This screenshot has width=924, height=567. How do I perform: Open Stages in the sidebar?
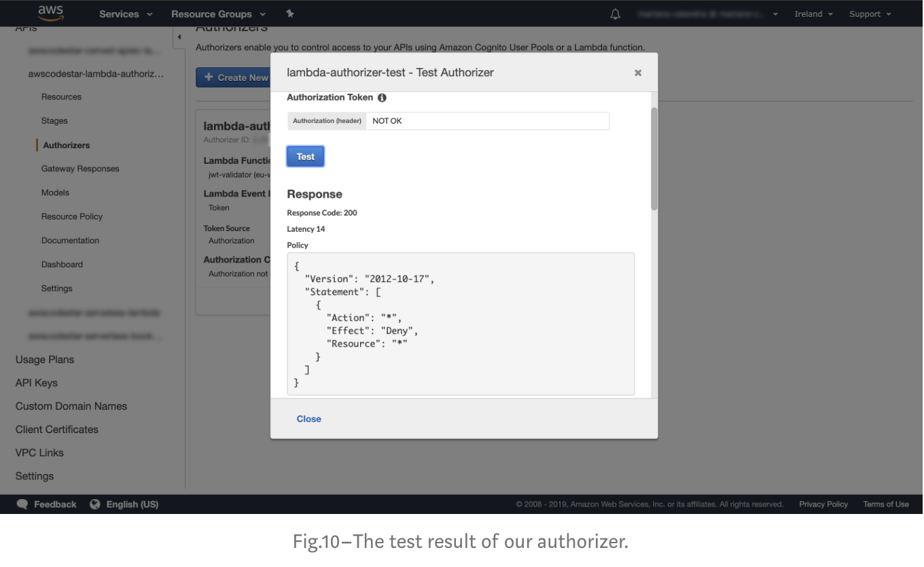point(54,120)
